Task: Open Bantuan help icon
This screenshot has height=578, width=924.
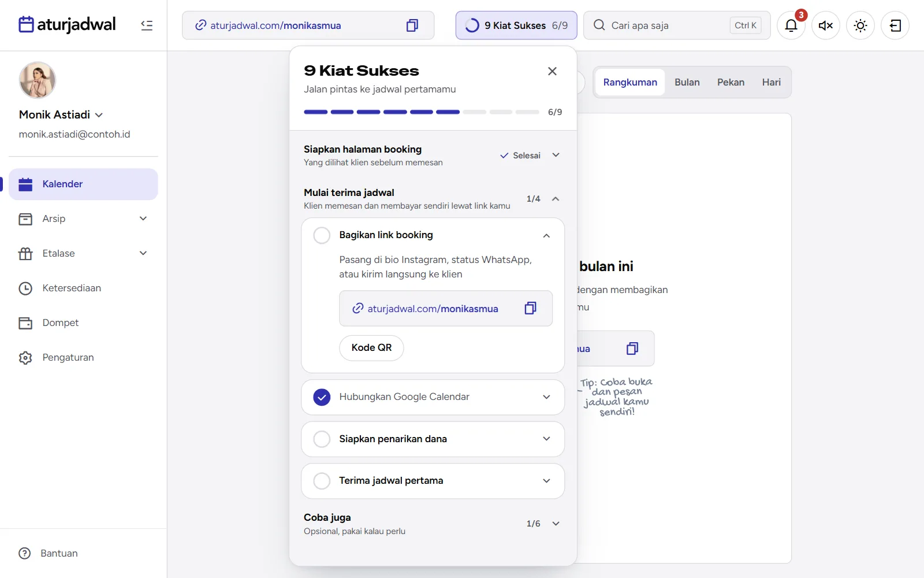Action: [25, 553]
